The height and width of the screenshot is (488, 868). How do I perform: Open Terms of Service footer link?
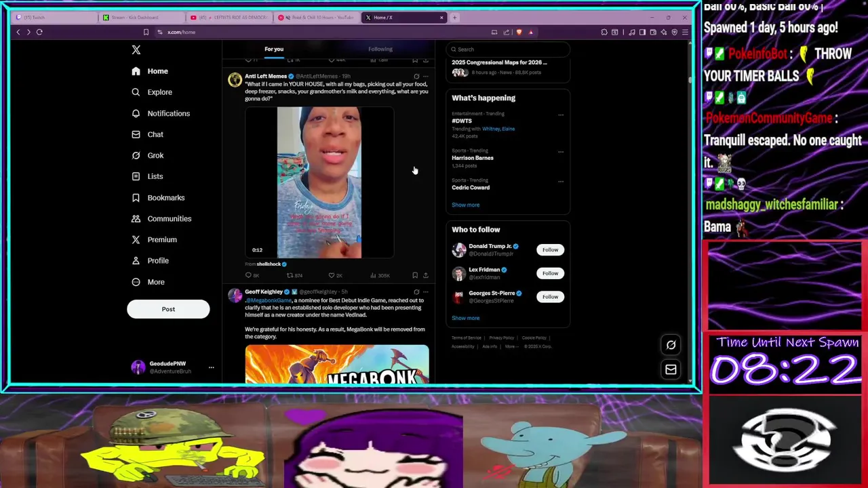click(467, 338)
